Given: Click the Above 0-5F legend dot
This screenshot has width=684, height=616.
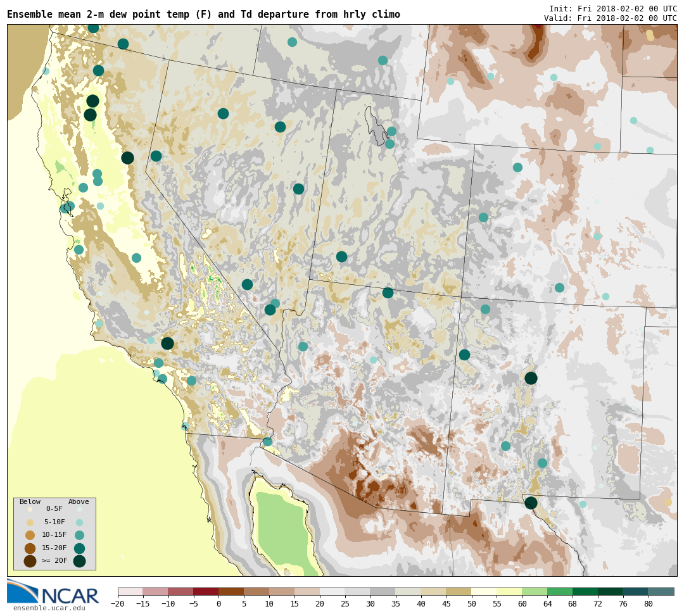Looking at the screenshot, I should click(79, 509).
